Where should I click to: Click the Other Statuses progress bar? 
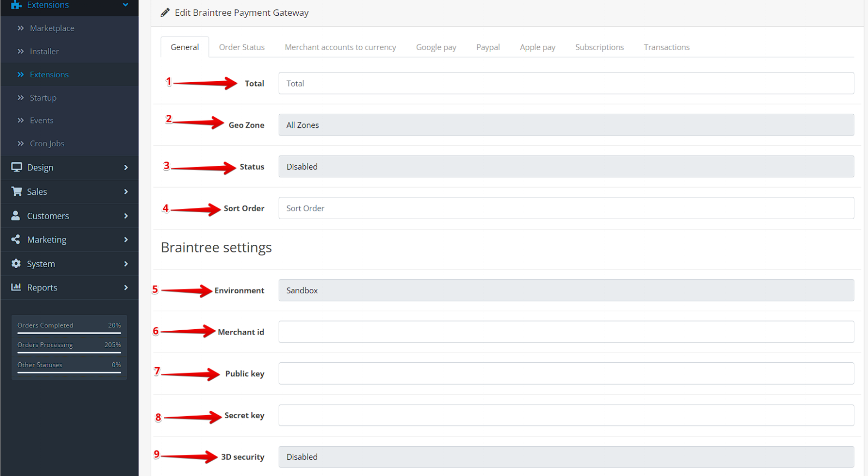pyautogui.click(x=69, y=373)
